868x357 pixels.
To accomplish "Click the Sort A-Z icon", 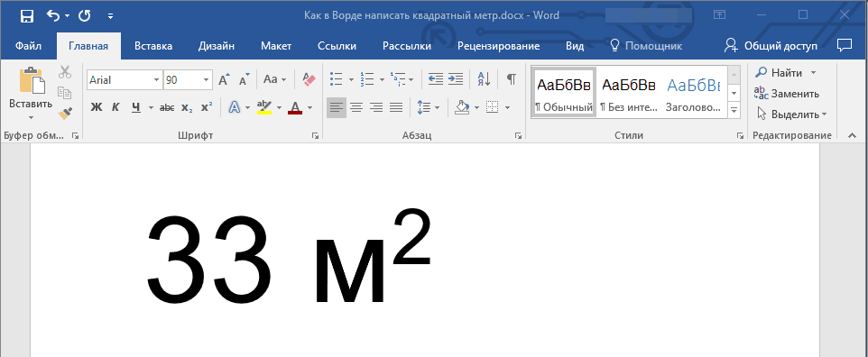I will pos(484,79).
